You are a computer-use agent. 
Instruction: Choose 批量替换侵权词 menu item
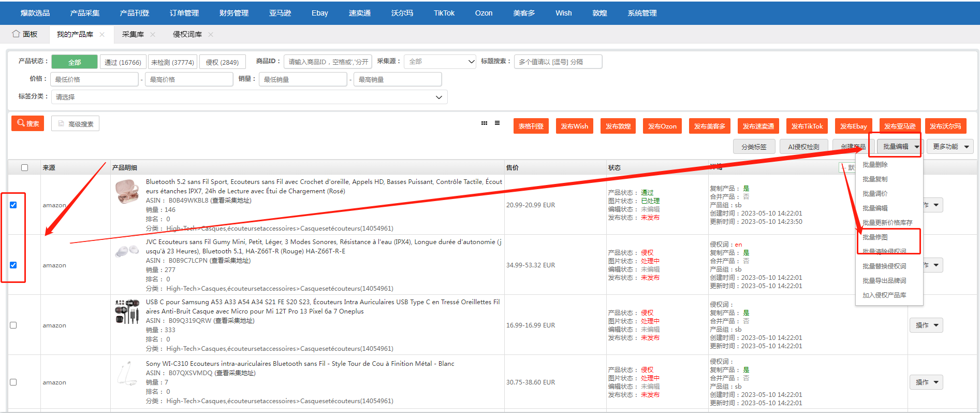[x=884, y=266]
